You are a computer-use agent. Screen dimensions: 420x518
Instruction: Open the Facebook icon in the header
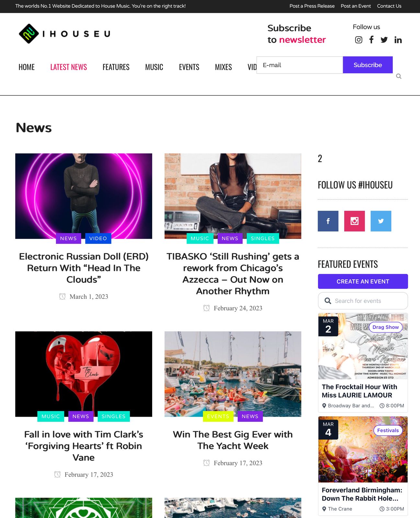[x=371, y=39]
